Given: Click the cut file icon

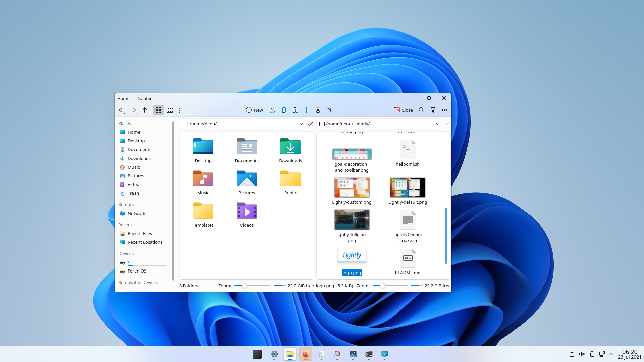Looking at the screenshot, I should tap(272, 110).
